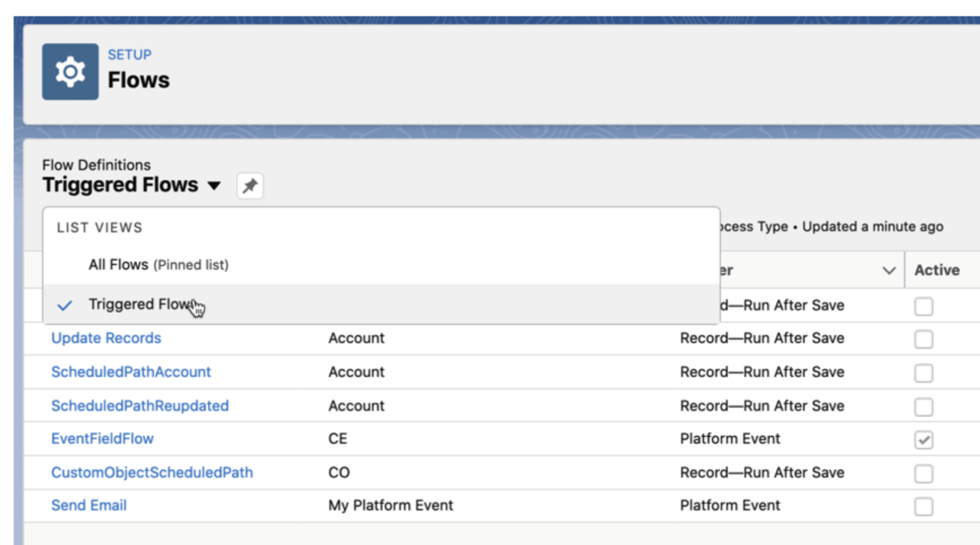Toggle Active checkbox for ScheduledPathReupdated
980x545 pixels.
(923, 407)
